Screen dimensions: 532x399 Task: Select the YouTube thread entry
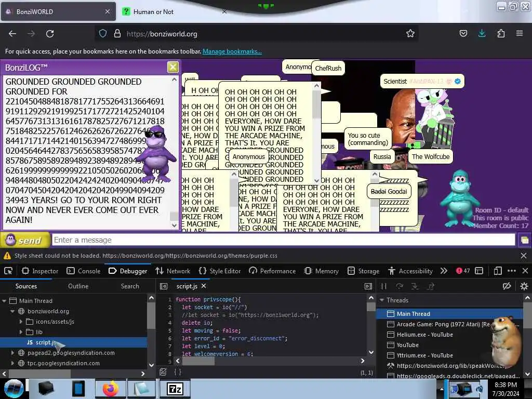pyautogui.click(x=407, y=345)
